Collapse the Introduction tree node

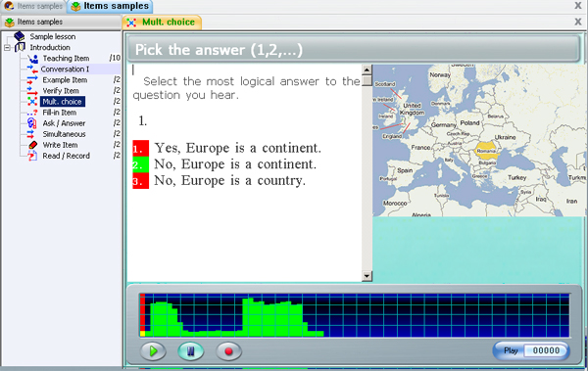pos(7,48)
